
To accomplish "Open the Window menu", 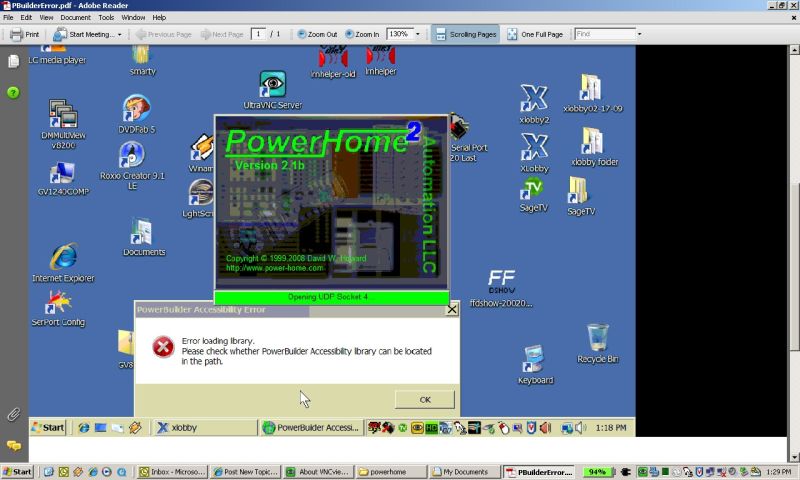I will pyautogui.click(x=133, y=17).
